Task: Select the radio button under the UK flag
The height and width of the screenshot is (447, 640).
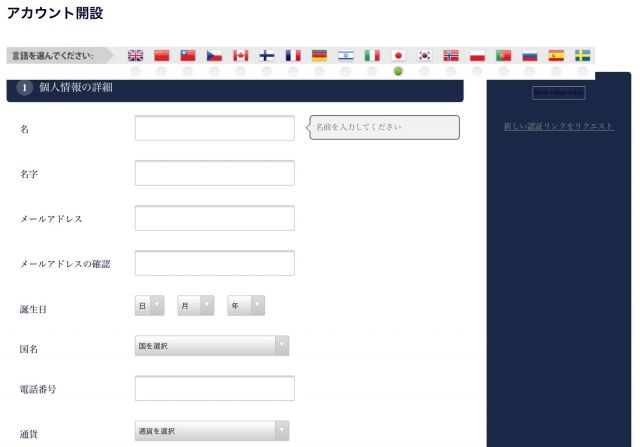Action: pyautogui.click(x=136, y=71)
